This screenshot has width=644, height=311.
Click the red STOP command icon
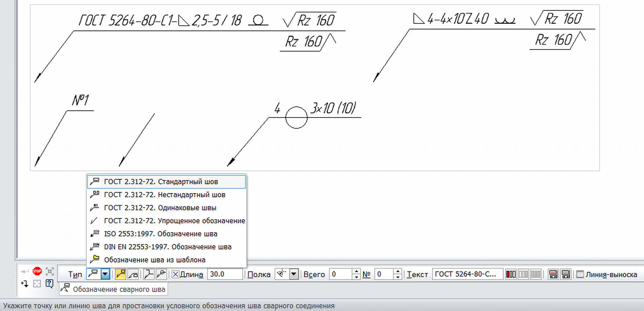pos(37,271)
